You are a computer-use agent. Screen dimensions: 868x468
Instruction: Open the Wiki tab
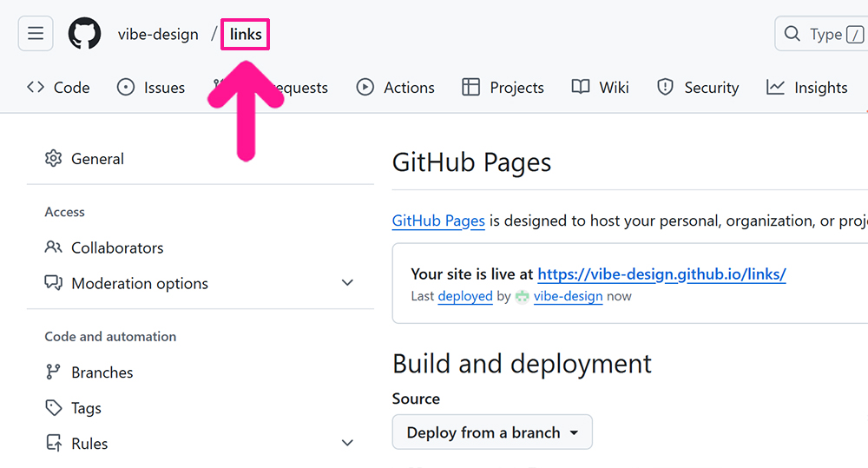pyautogui.click(x=601, y=88)
